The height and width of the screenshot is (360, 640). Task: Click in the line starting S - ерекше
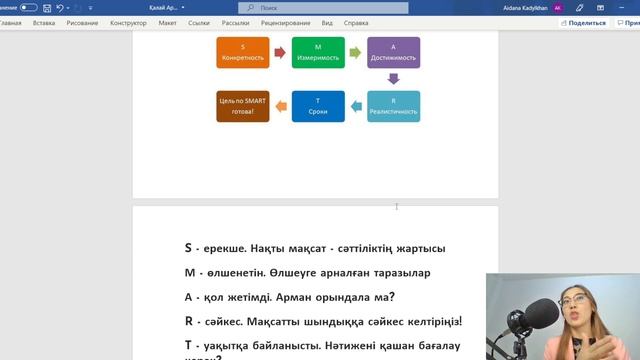tap(315, 248)
